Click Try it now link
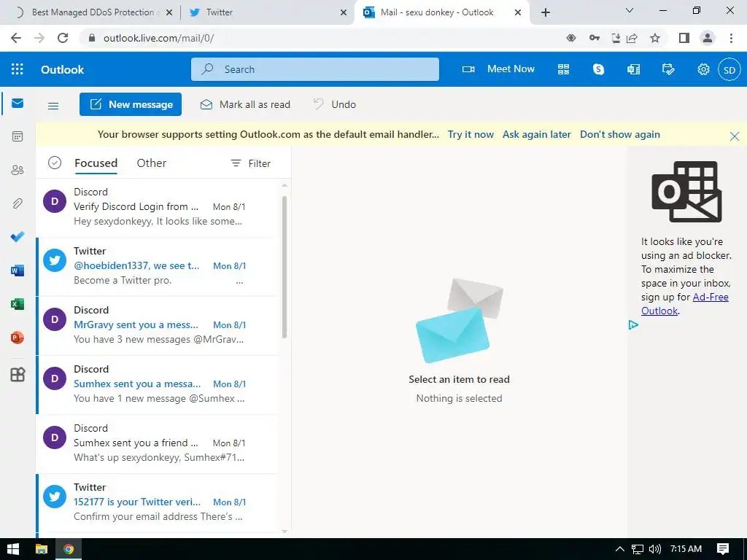The height and width of the screenshot is (560, 747). tap(471, 134)
